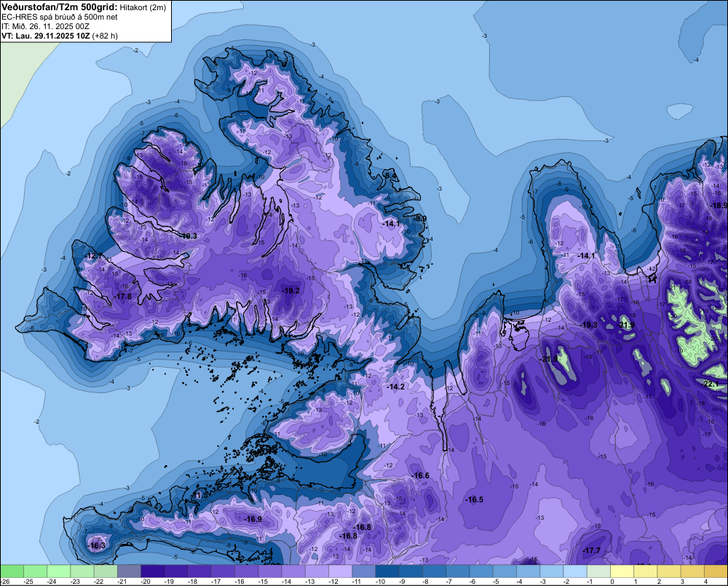Click the -8.9 coastal temperature label
This screenshot has width=728, height=586.
(x=420, y=218)
